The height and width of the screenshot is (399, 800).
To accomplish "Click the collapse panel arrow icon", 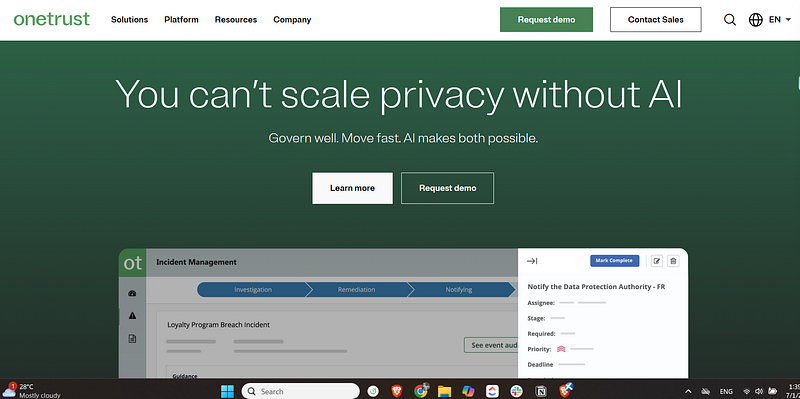I will (x=532, y=261).
